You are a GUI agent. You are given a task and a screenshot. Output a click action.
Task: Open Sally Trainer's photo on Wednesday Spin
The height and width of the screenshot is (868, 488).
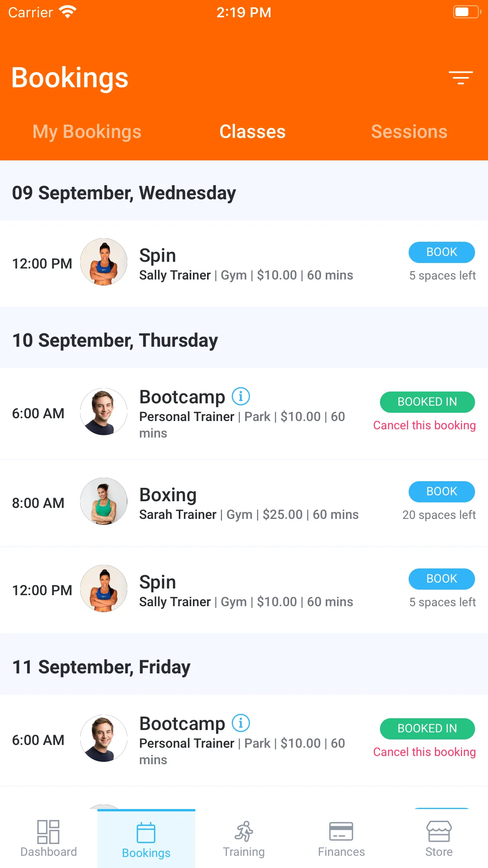pos(104,262)
